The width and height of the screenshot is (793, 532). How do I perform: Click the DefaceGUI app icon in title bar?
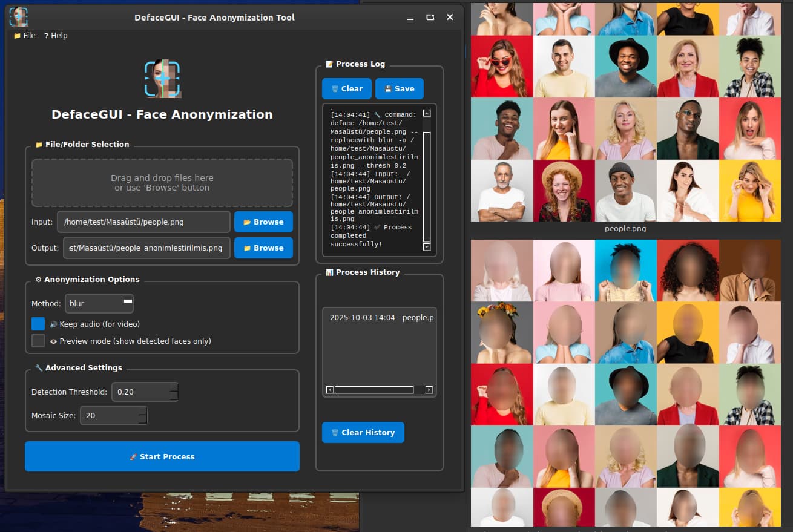point(19,17)
